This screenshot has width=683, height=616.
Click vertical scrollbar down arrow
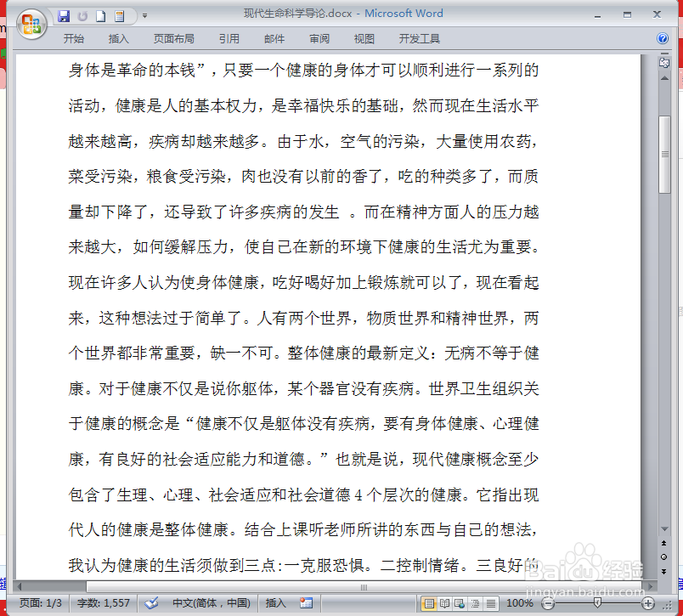(664, 528)
